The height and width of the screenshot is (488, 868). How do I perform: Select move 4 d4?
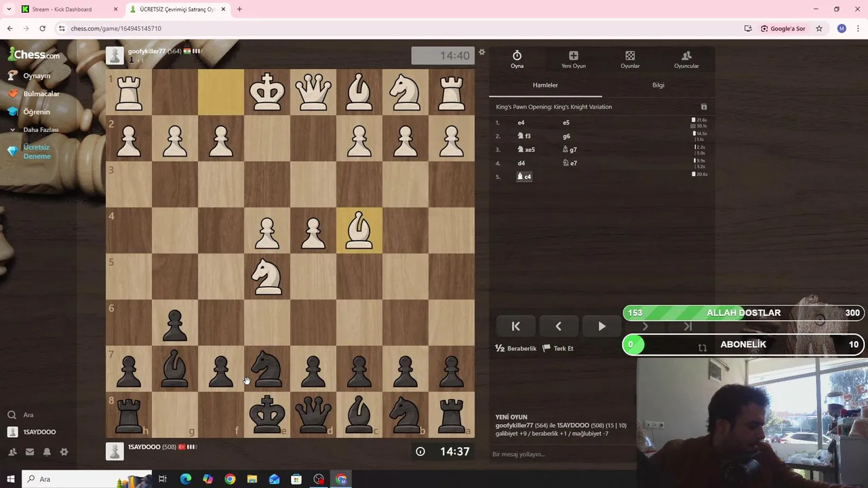tap(521, 163)
